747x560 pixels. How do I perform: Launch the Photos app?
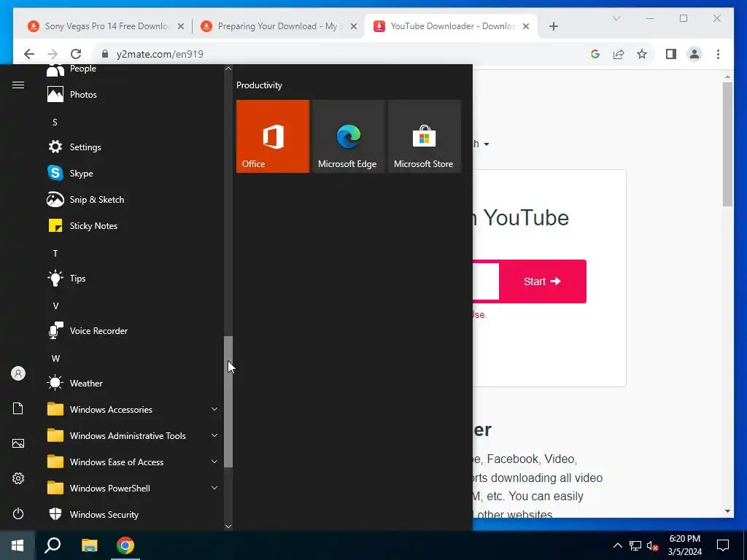pyautogui.click(x=133, y=94)
